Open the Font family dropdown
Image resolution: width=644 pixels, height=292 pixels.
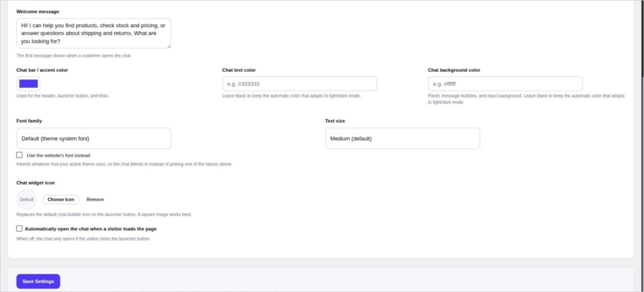click(94, 138)
